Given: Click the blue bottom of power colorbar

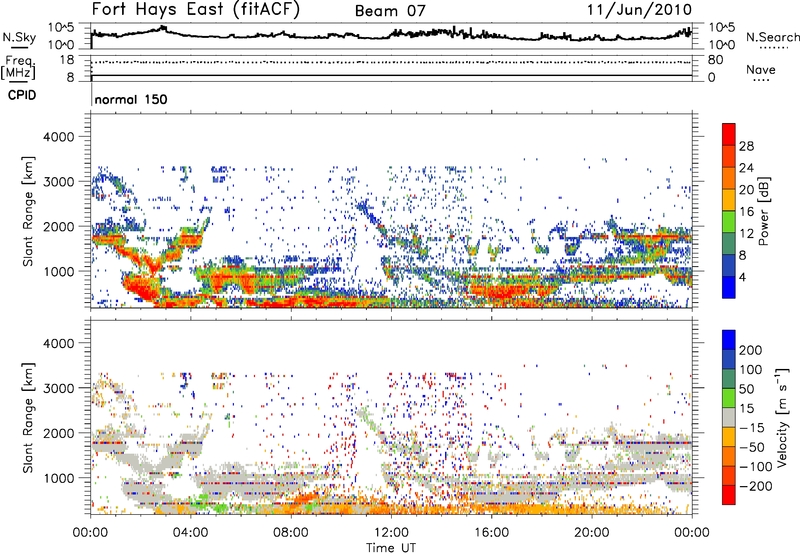Looking at the screenshot, I should (729, 287).
